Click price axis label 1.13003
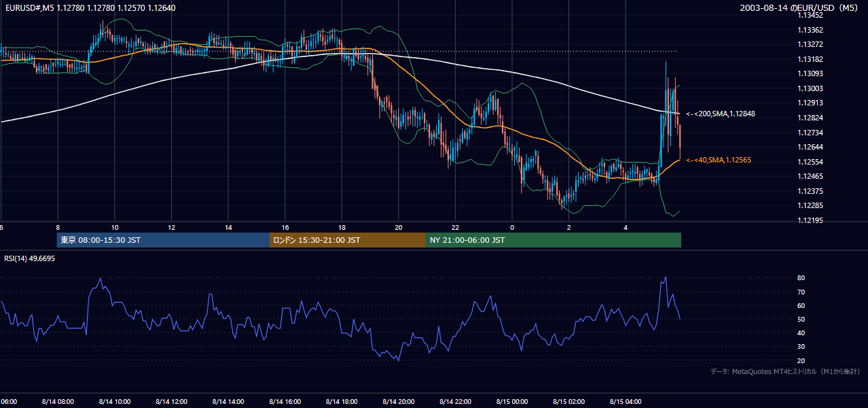 (810, 88)
